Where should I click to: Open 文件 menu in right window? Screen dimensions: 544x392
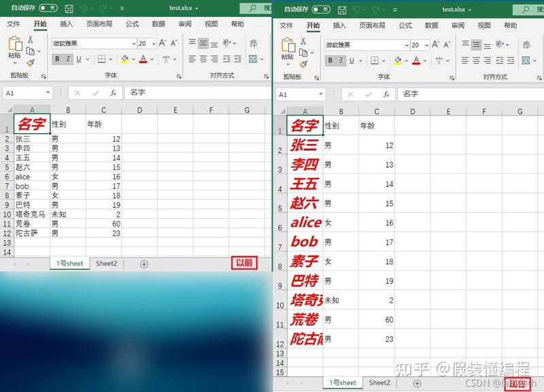coord(286,25)
